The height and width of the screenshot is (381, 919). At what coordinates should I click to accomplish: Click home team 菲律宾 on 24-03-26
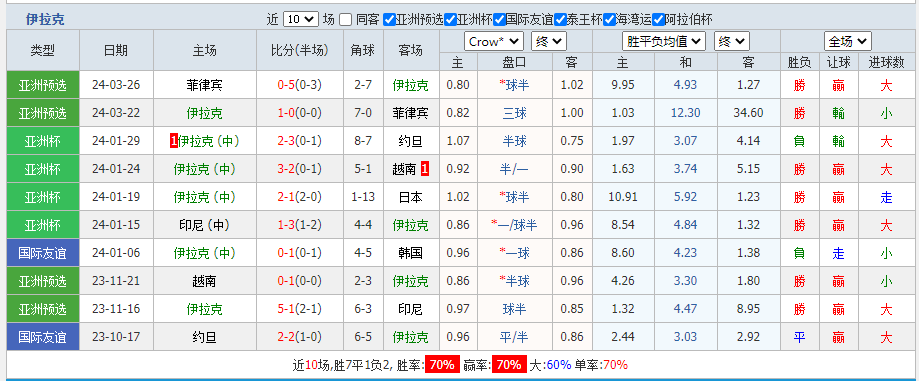click(205, 85)
